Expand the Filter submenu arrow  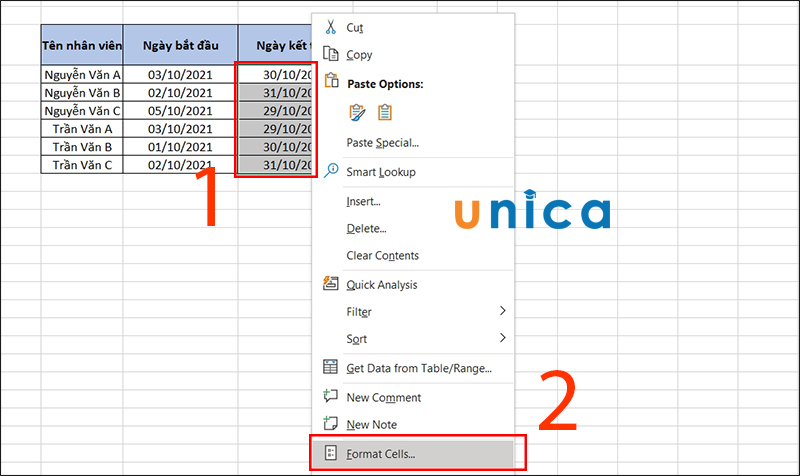(x=502, y=312)
